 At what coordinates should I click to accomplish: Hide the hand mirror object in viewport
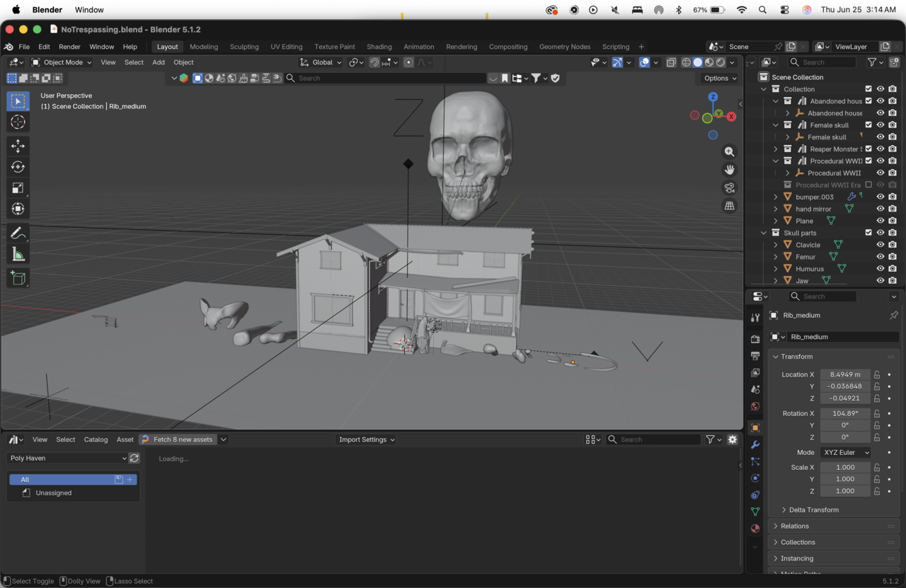pos(881,209)
